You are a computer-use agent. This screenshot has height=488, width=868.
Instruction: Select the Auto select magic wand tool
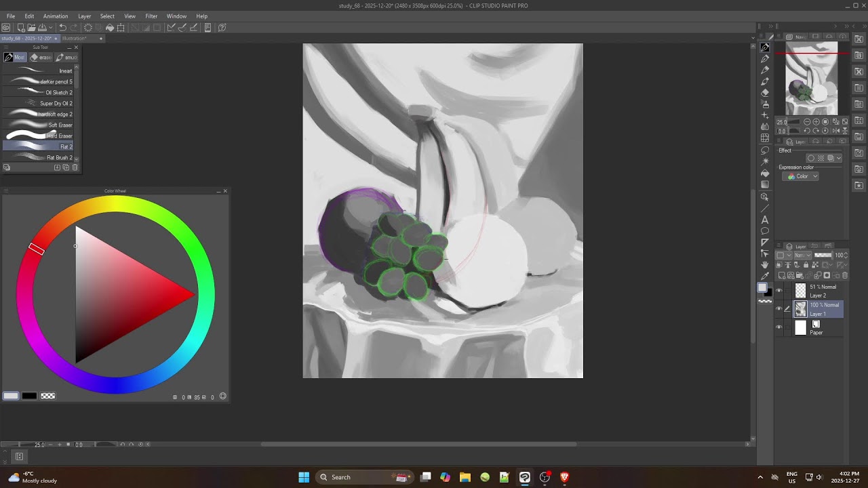coord(765,161)
